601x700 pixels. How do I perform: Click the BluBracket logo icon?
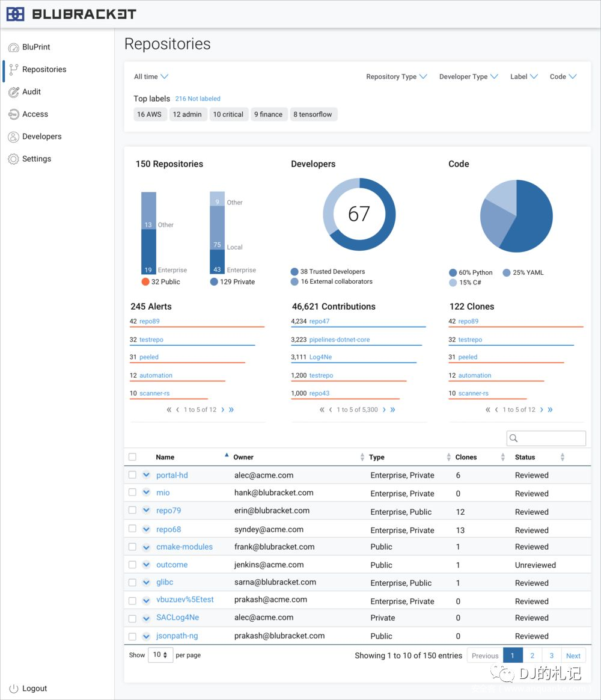[x=16, y=14]
